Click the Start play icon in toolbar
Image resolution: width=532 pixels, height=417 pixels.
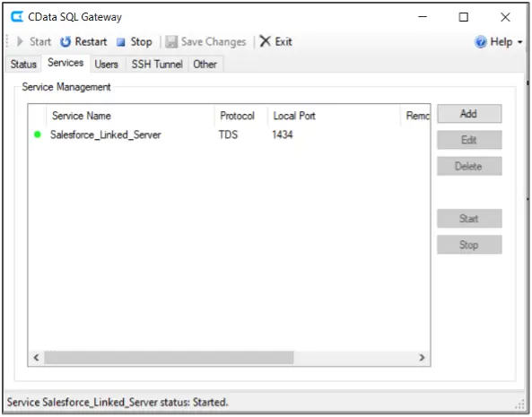pyautogui.click(x=20, y=41)
